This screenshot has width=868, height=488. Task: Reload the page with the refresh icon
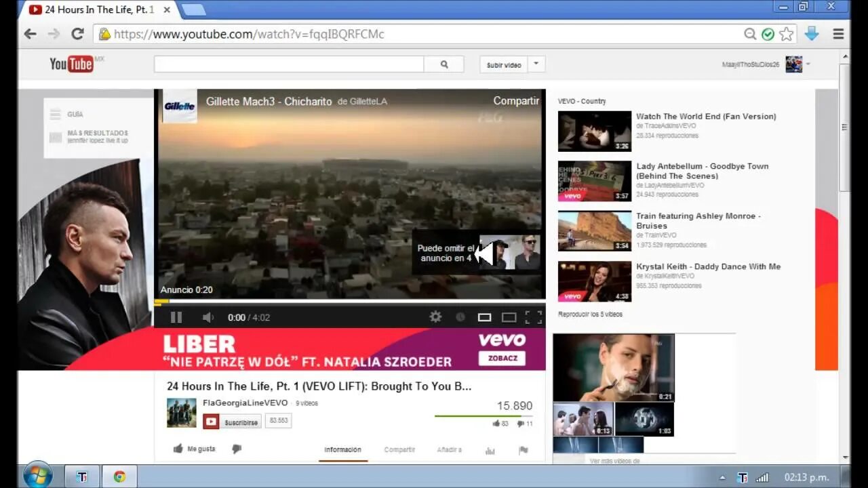(77, 34)
